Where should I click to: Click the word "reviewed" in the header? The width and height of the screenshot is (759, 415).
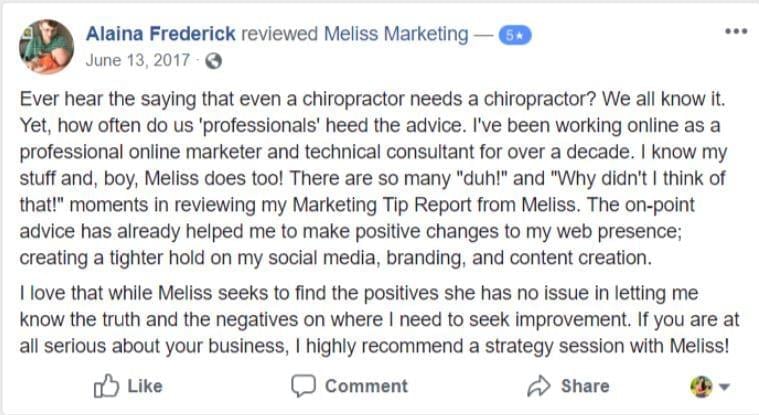[x=279, y=34]
